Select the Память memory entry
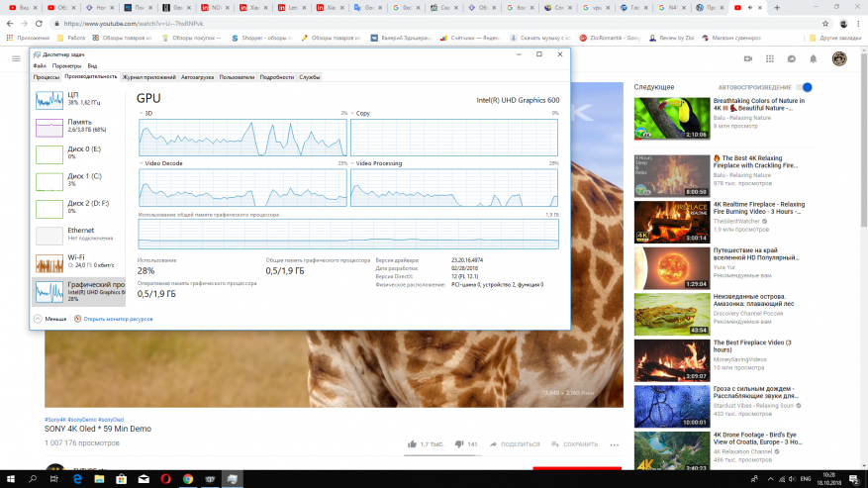 78,128
